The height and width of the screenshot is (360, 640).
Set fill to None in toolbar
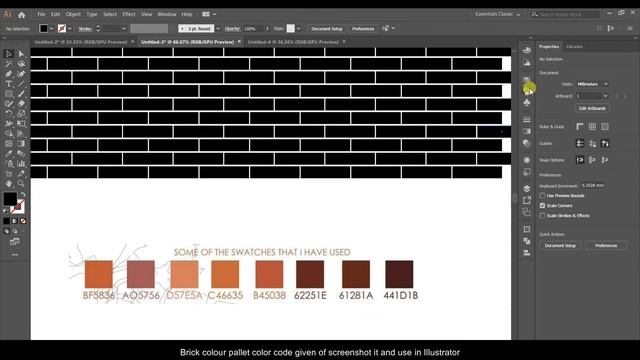coord(23,221)
